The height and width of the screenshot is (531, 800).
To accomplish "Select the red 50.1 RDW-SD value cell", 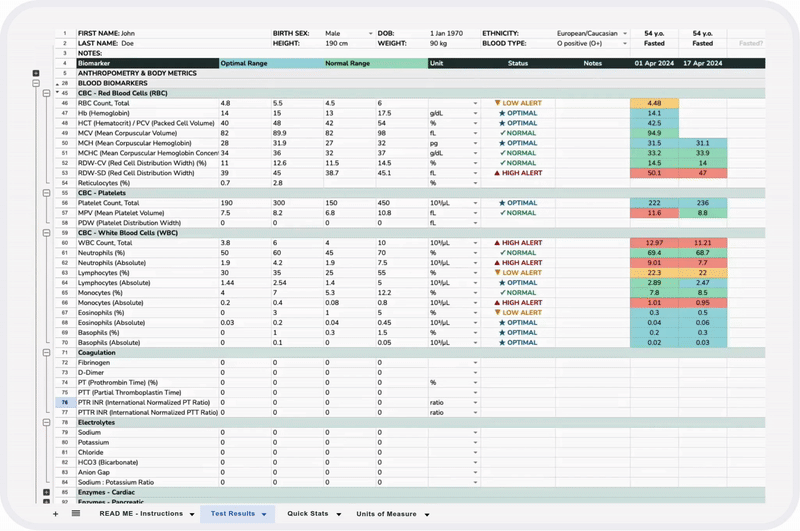I will click(654, 173).
